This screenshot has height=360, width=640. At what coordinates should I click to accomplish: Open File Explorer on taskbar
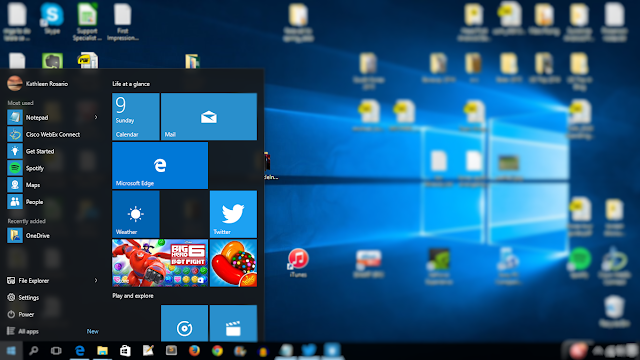pos(102,351)
